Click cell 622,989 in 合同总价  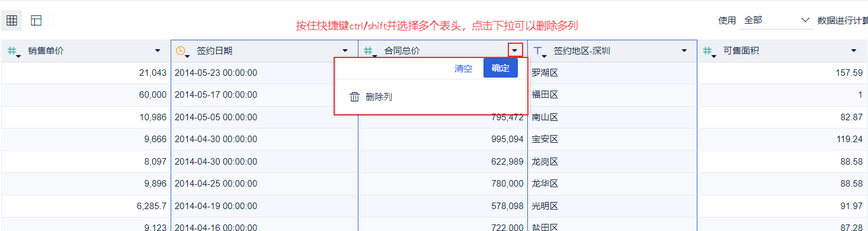pyautogui.click(x=443, y=162)
